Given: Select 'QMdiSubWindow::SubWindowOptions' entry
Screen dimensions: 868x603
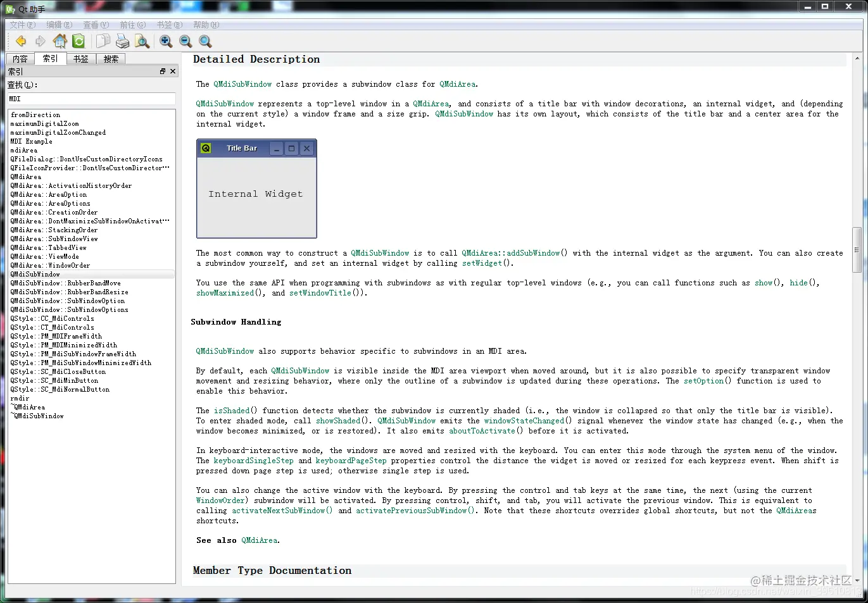Looking at the screenshot, I should (69, 310).
